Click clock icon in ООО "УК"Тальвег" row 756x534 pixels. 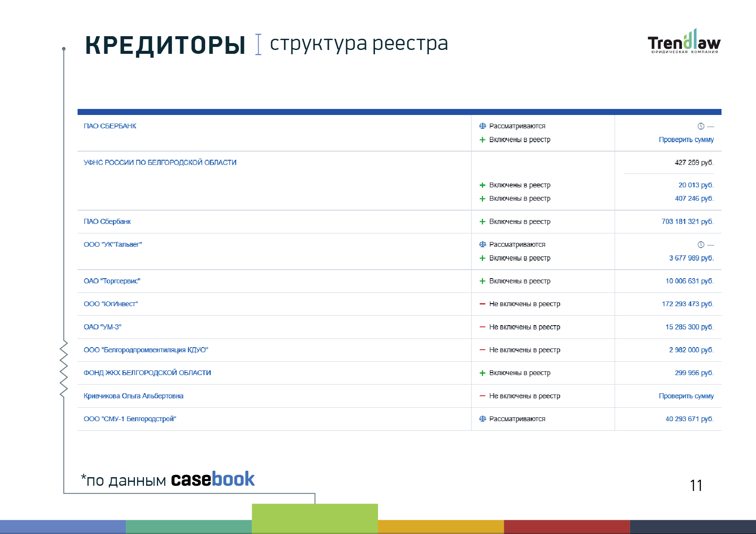pyautogui.click(x=701, y=245)
